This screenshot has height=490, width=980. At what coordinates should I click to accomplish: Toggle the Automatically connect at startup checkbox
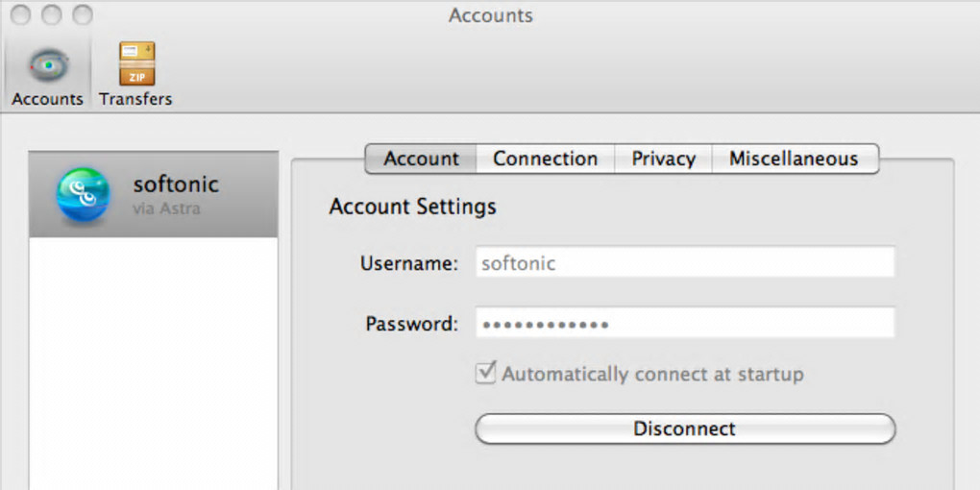pos(485,373)
